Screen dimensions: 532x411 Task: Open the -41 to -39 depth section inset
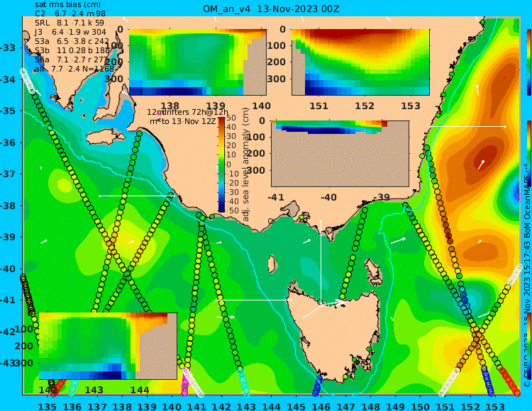click(340, 154)
